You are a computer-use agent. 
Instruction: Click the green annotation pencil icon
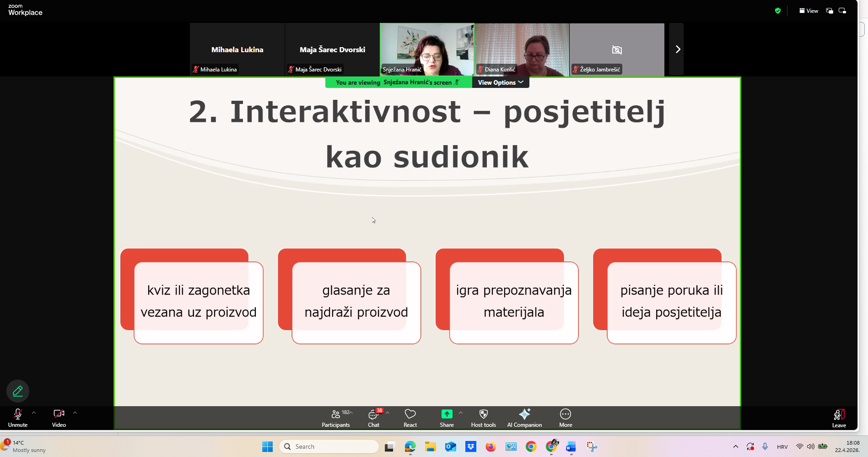pyautogui.click(x=18, y=391)
